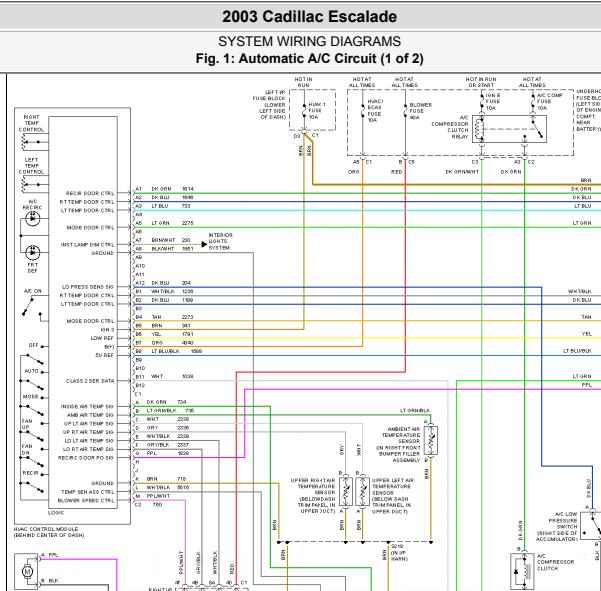Click the A/C RECIRC indicator LED symbol
This screenshot has width=601, height=591.
[32, 218]
